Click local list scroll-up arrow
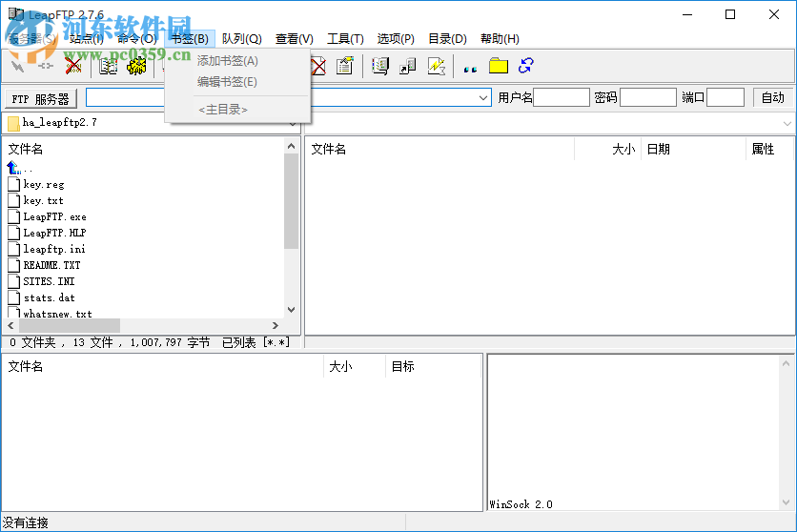 tap(292, 146)
